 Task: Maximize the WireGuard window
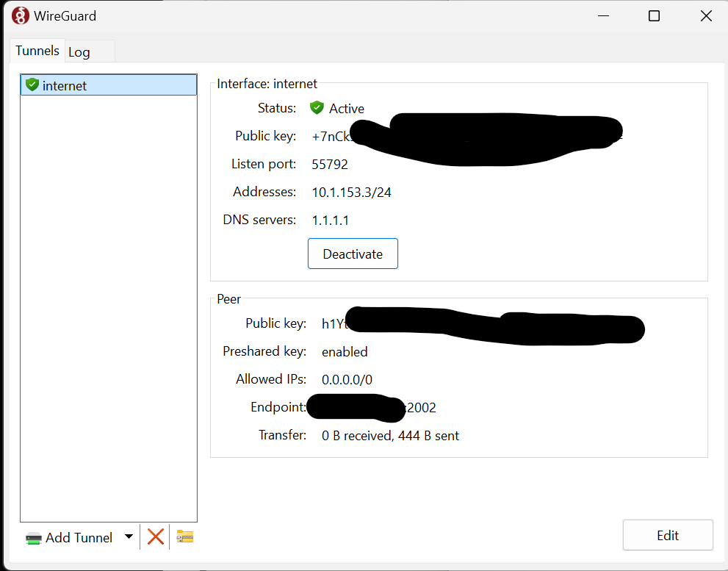point(654,15)
